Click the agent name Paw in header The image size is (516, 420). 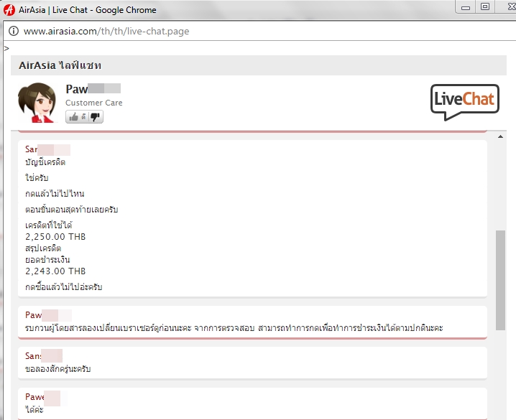tap(76, 89)
